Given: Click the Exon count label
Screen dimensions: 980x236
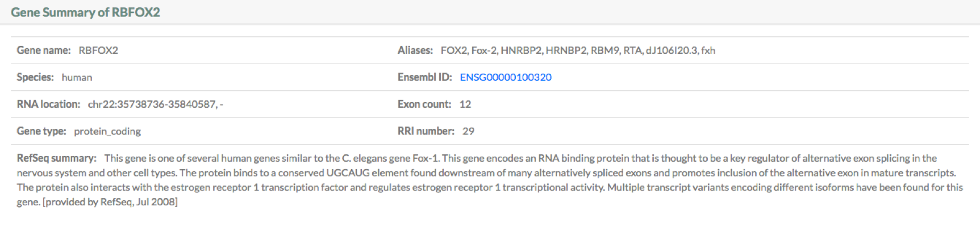Looking at the screenshot, I should (x=424, y=104).
